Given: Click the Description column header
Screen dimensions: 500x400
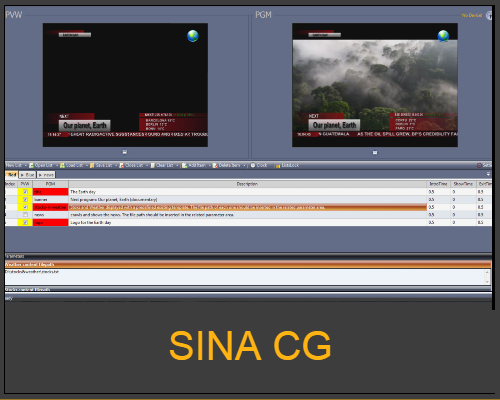Looking at the screenshot, I should pos(247,184).
